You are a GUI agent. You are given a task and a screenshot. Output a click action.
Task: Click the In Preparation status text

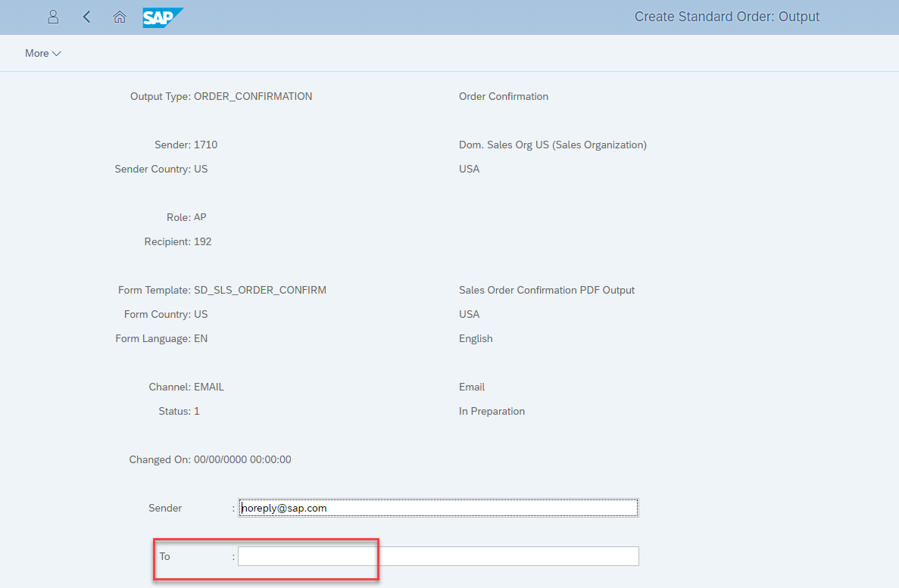[x=492, y=412]
